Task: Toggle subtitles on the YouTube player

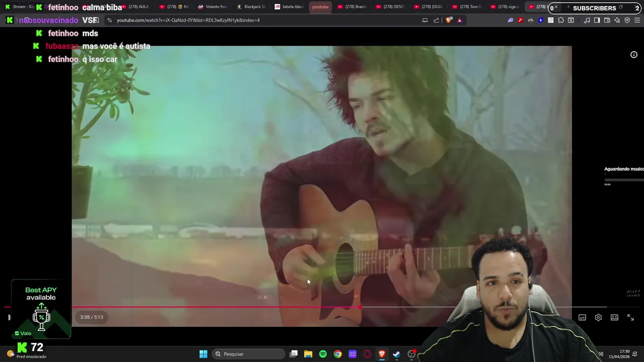Action: [582, 318]
